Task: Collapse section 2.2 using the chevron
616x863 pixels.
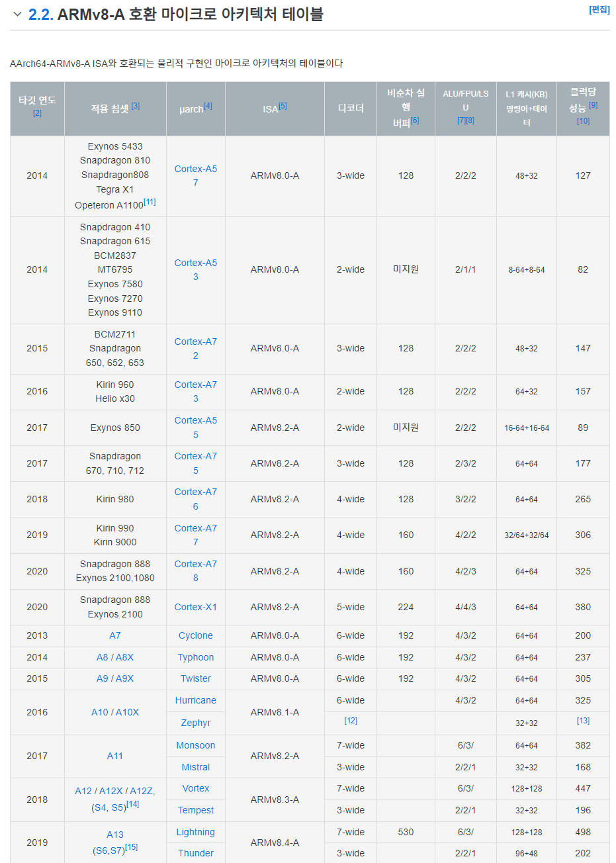Action: (x=18, y=14)
